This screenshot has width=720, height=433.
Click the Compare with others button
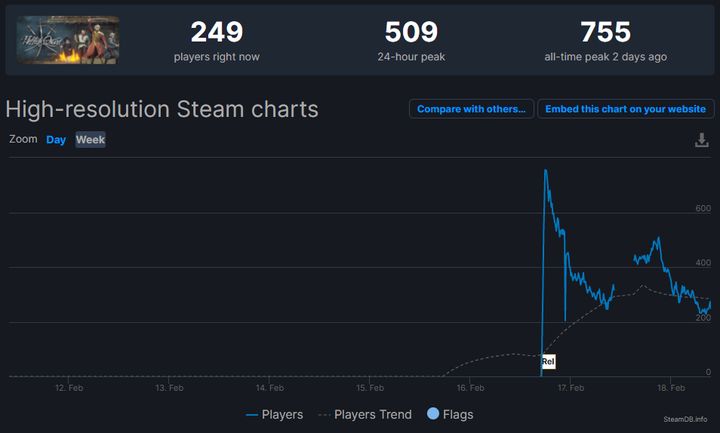click(x=471, y=109)
